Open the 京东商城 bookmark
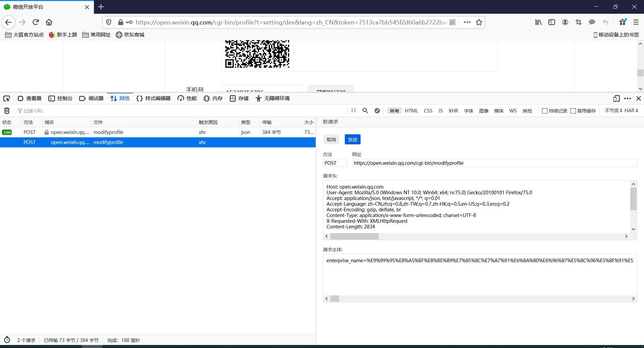 pos(130,35)
